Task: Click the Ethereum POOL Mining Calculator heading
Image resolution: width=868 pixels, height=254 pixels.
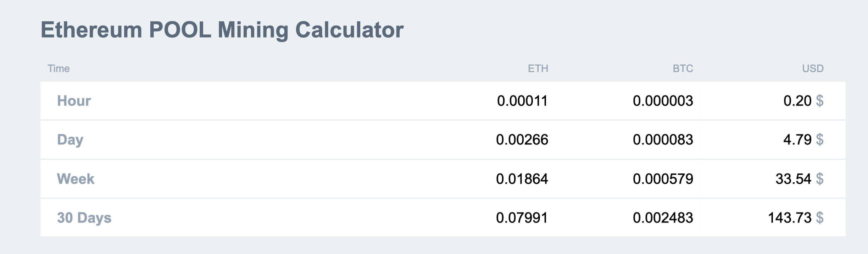Action: (222, 30)
